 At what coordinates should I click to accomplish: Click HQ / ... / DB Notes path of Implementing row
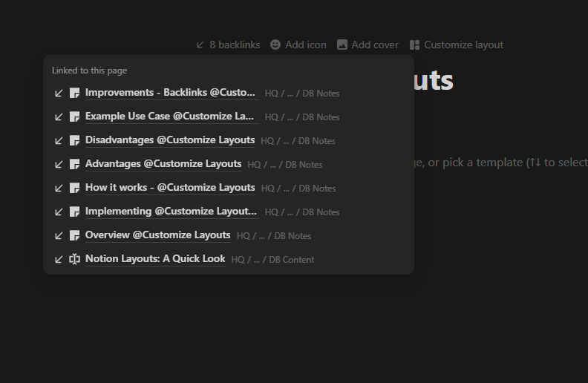[x=302, y=212]
